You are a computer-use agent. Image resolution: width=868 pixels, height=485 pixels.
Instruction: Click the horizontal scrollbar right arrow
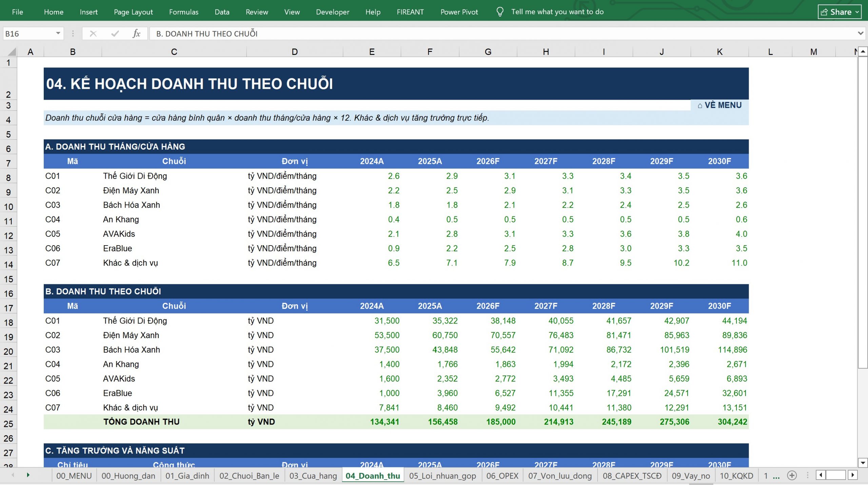point(853,475)
